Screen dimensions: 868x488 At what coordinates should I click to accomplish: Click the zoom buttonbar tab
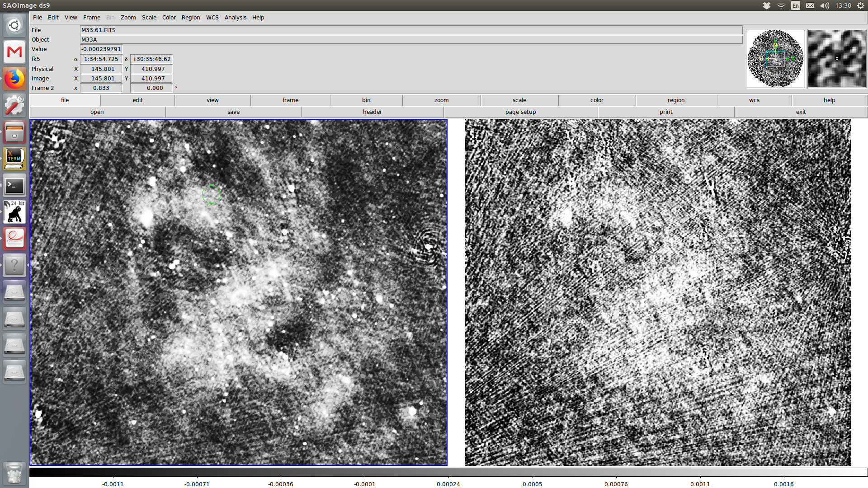pos(441,100)
